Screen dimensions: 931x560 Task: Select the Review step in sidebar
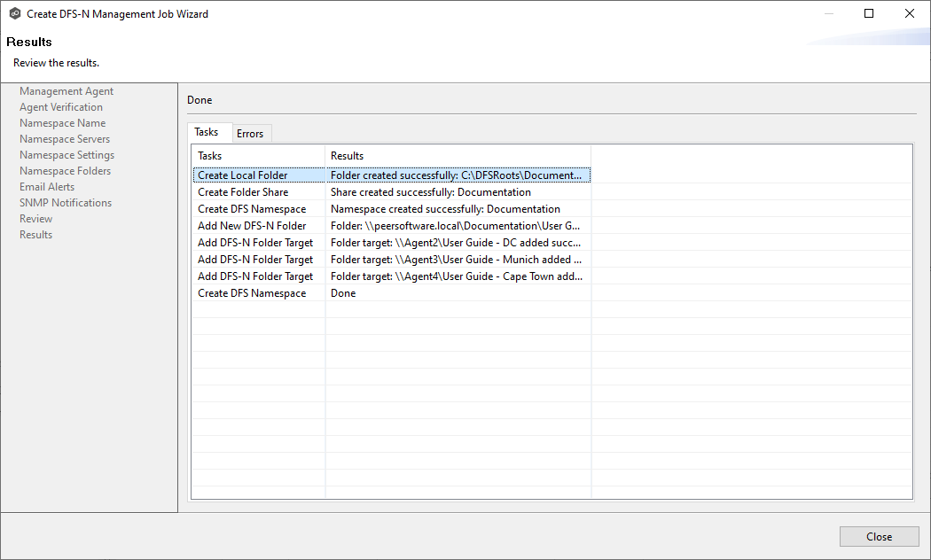pos(36,219)
